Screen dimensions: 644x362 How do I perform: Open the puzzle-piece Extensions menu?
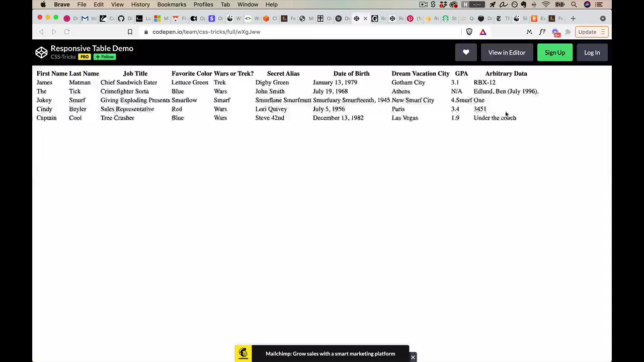point(568,32)
